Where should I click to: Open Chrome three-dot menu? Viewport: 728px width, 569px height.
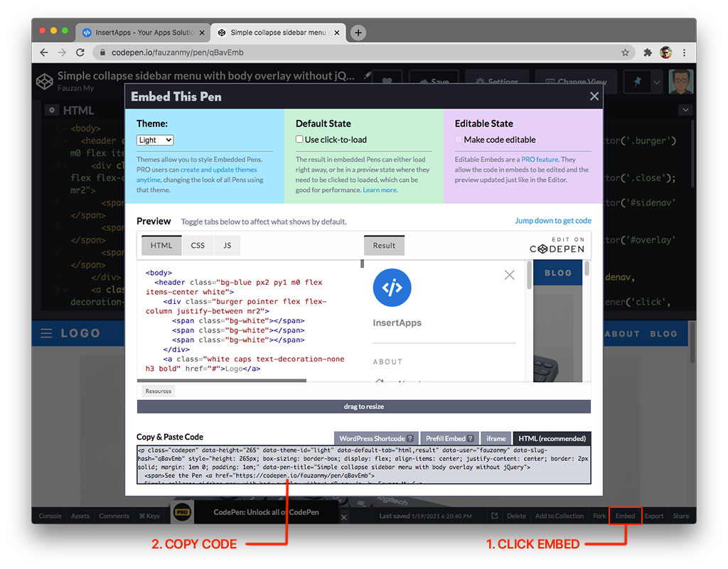[684, 53]
